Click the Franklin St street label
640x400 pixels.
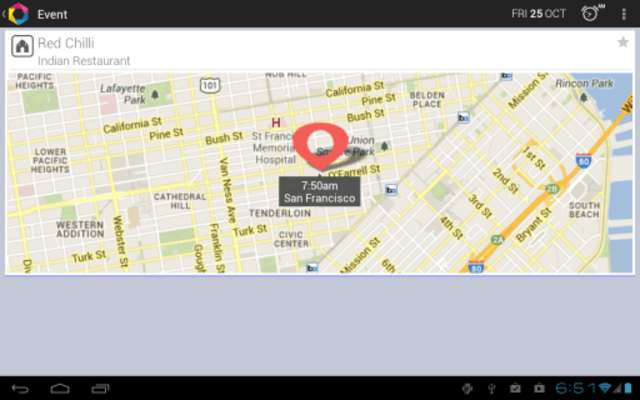tap(216, 248)
